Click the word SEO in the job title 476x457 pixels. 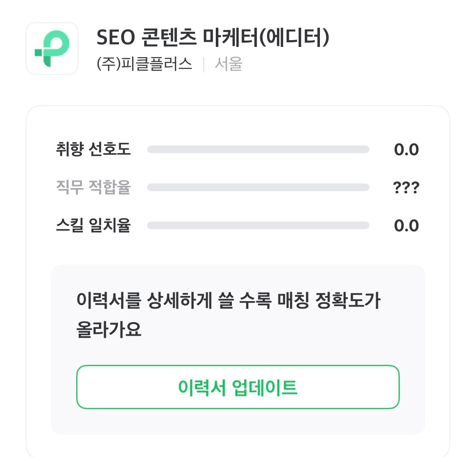(x=116, y=38)
